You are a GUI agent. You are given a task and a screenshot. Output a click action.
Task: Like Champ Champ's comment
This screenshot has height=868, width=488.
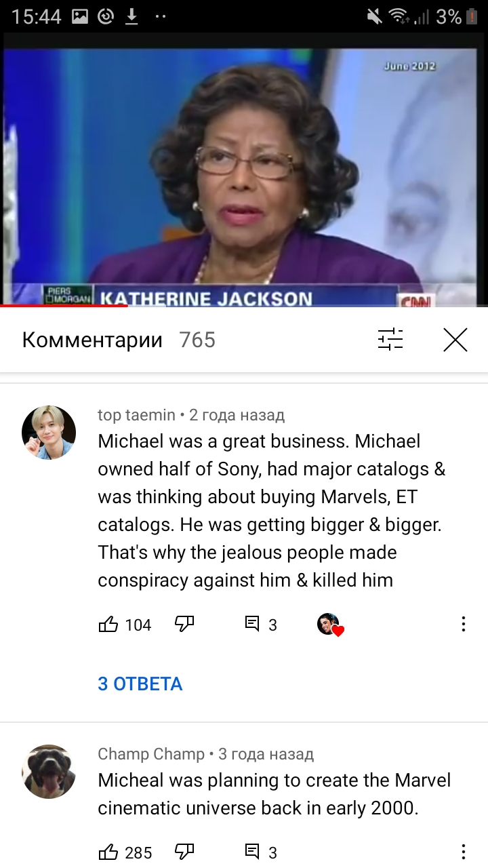(108, 852)
